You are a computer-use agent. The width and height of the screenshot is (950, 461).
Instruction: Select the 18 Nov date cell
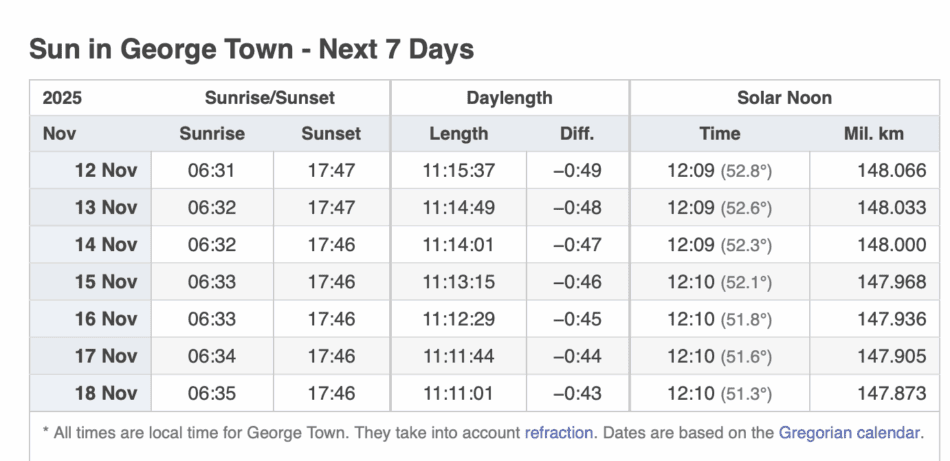point(105,393)
